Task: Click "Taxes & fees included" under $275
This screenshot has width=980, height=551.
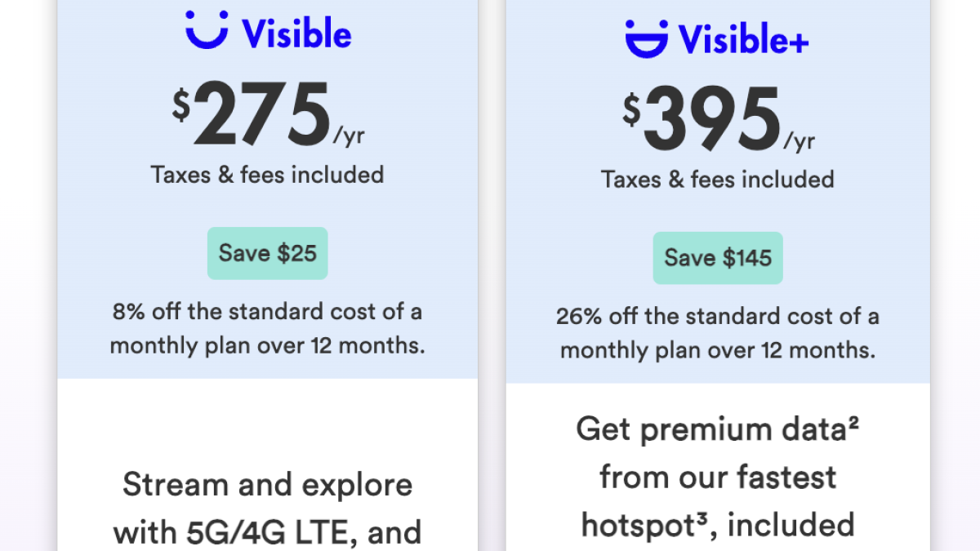Action: 267,175
